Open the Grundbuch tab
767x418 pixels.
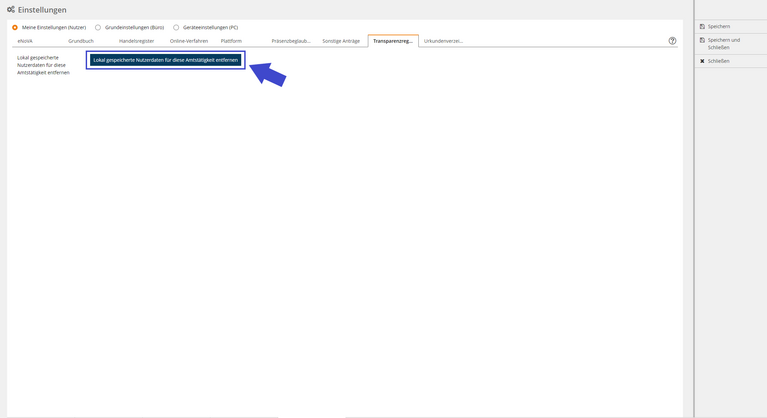point(81,41)
